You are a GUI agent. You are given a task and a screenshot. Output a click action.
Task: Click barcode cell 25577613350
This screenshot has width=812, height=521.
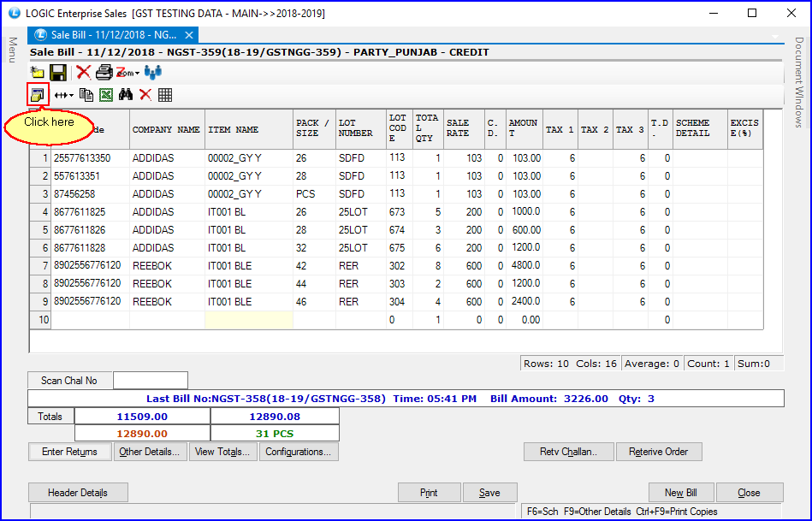coord(90,158)
